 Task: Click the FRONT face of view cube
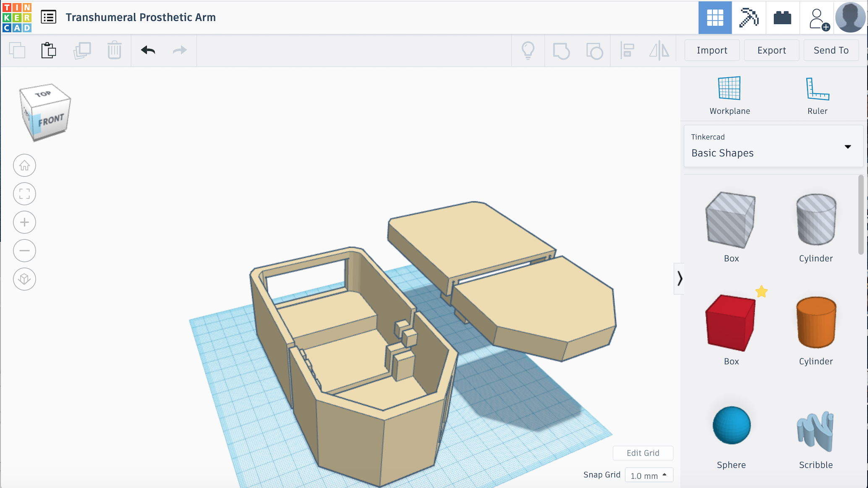tap(51, 120)
